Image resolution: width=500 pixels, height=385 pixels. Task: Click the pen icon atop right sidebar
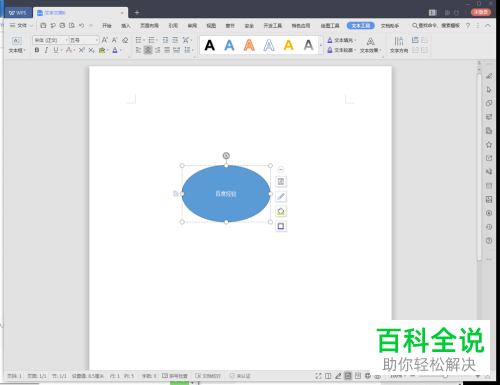(x=489, y=76)
